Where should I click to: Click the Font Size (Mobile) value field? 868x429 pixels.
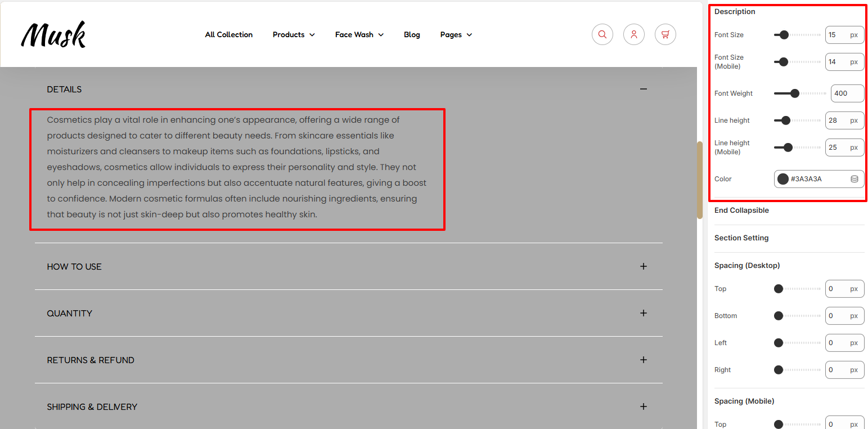pos(844,62)
